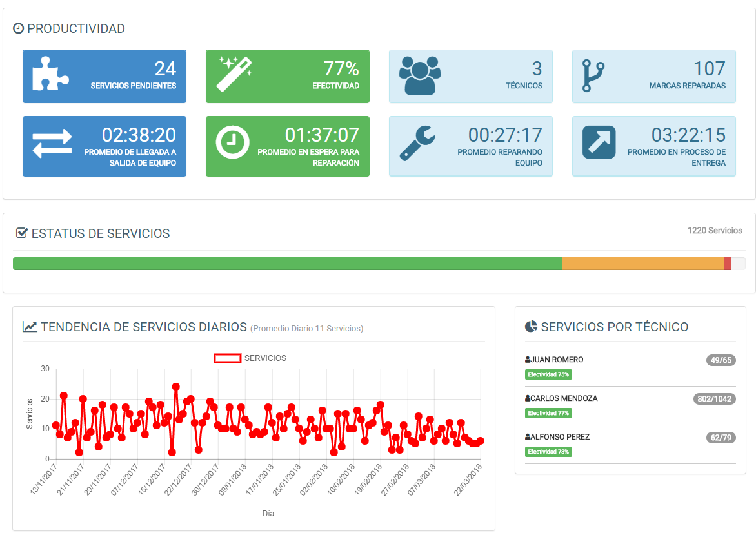Select the group icon on the Técnicos card

(419, 75)
